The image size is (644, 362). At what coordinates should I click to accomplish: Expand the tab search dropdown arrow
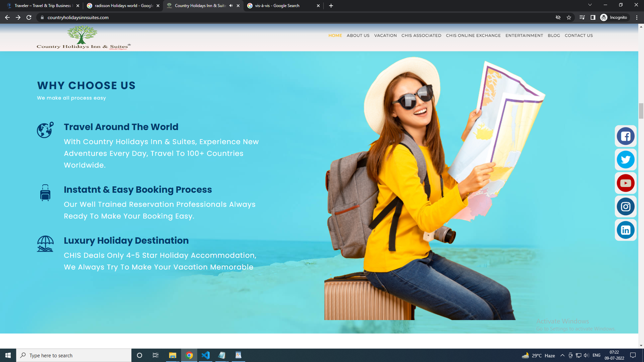(x=590, y=5)
